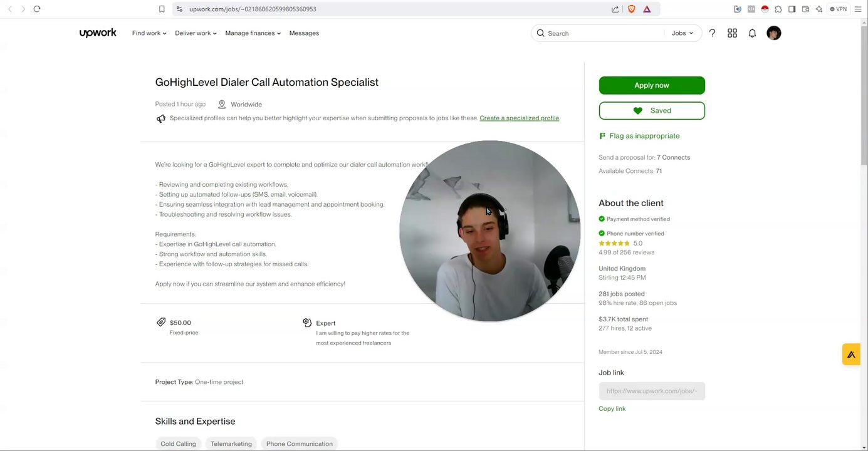The image size is (868, 451).
Task: Click the About the client heading
Action: pos(631,203)
